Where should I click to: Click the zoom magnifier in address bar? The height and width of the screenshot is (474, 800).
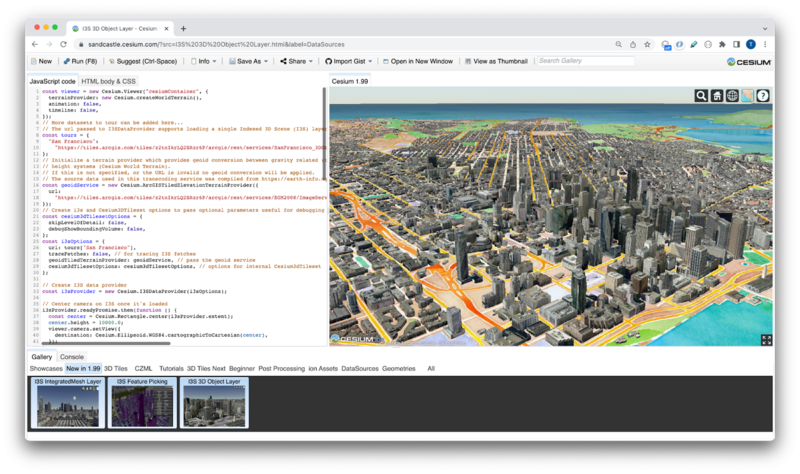click(618, 44)
